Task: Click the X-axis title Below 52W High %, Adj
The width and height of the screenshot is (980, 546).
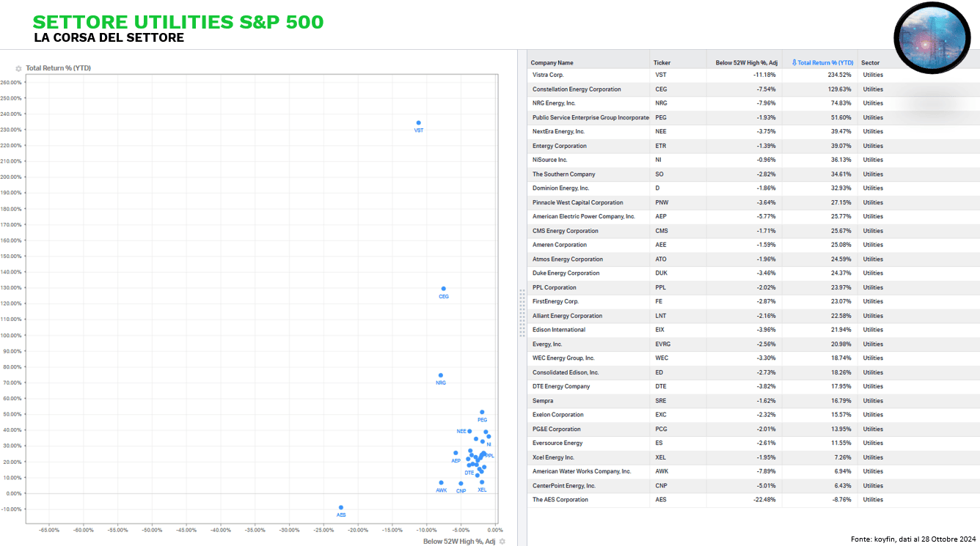Action: pyautogui.click(x=459, y=542)
